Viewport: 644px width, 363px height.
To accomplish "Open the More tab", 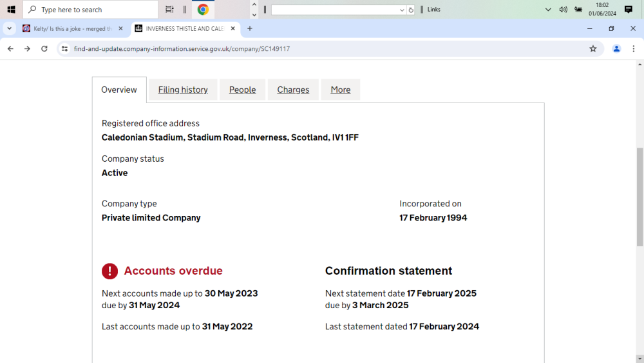I will tap(341, 90).
